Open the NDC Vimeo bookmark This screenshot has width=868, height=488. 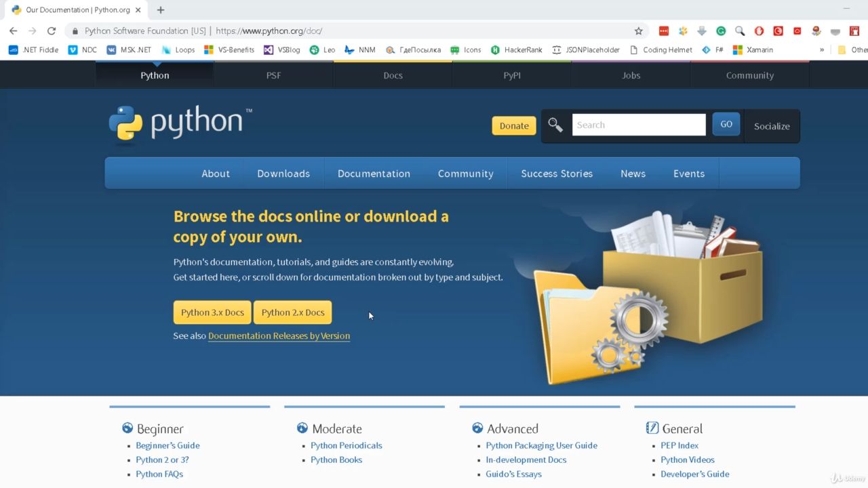click(x=83, y=49)
